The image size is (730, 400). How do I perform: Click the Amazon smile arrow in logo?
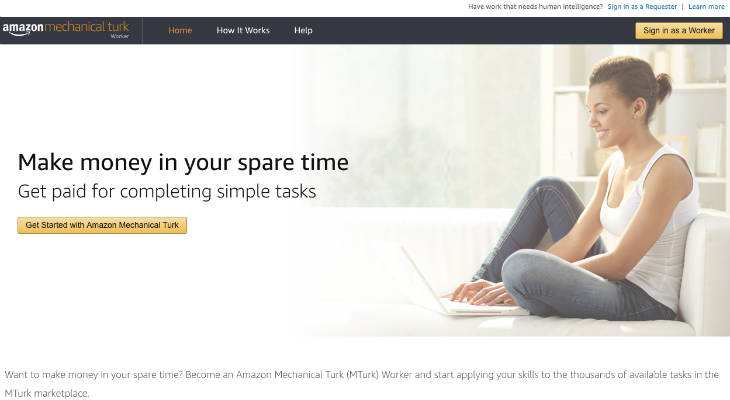point(16,34)
